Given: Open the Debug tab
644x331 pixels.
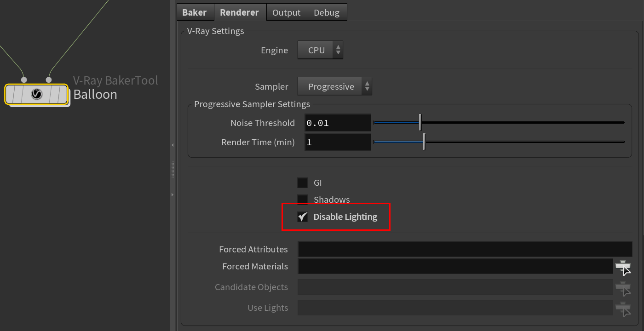Looking at the screenshot, I should pyautogui.click(x=327, y=12).
